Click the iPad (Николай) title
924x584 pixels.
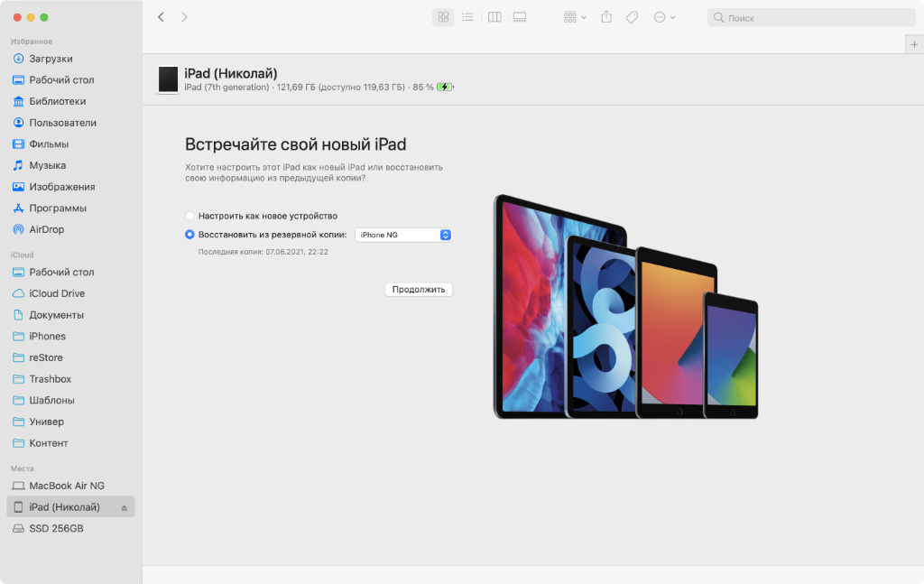coord(230,74)
